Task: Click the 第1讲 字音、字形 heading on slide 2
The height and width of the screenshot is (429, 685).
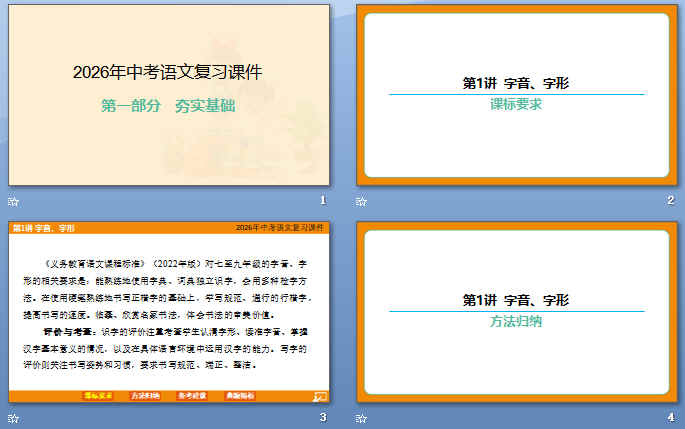Action: [516, 83]
